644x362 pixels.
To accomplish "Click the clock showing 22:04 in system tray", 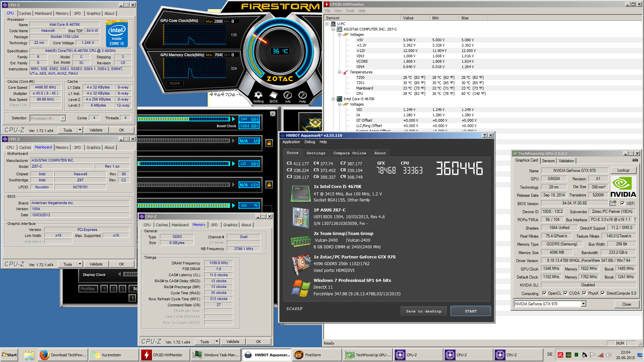I will tap(625, 352).
